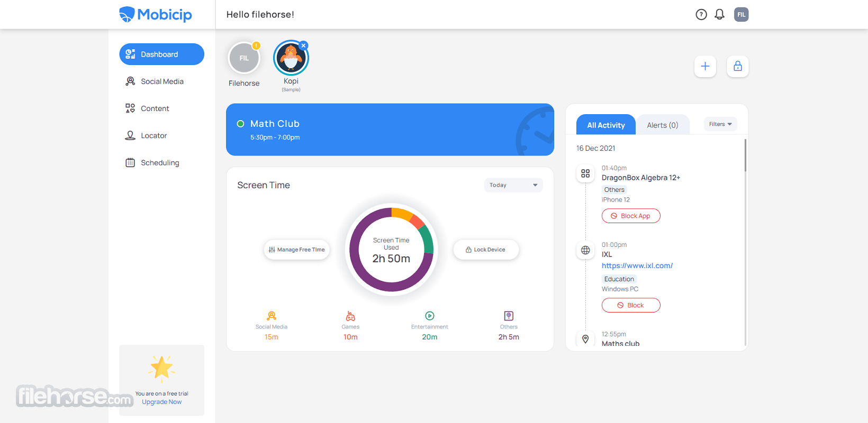Select the Kopi sample profile avatar
Screen dimensions: 868x423
coord(291,58)
